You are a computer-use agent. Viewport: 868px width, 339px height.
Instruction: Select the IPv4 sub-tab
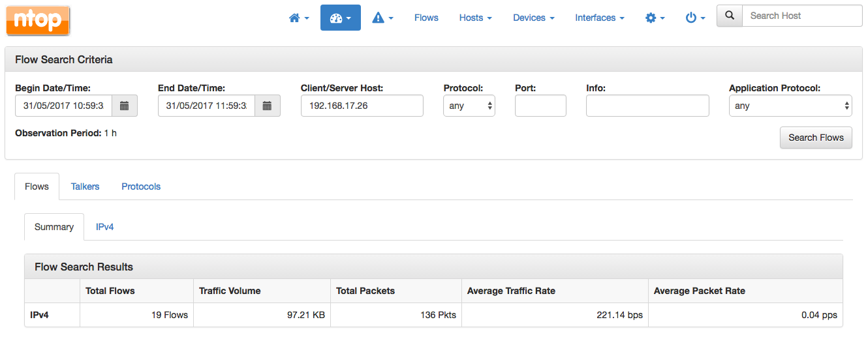(x=105, y=227)
